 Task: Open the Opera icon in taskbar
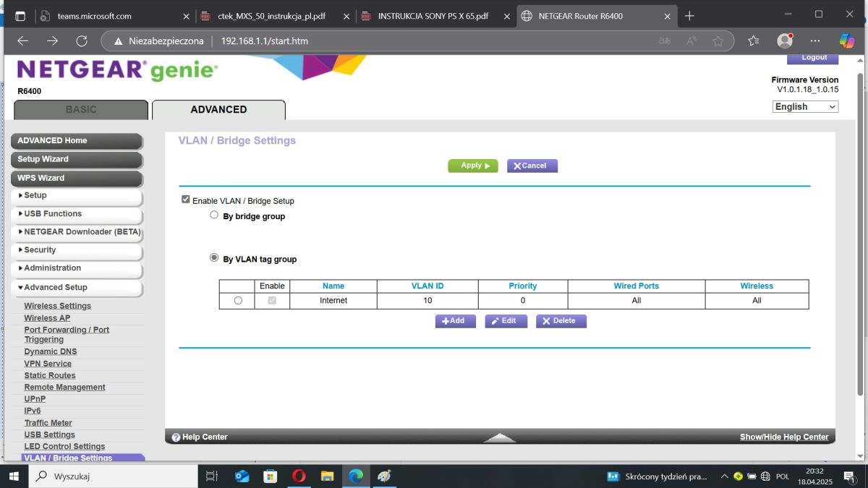[x=299, y=476]
